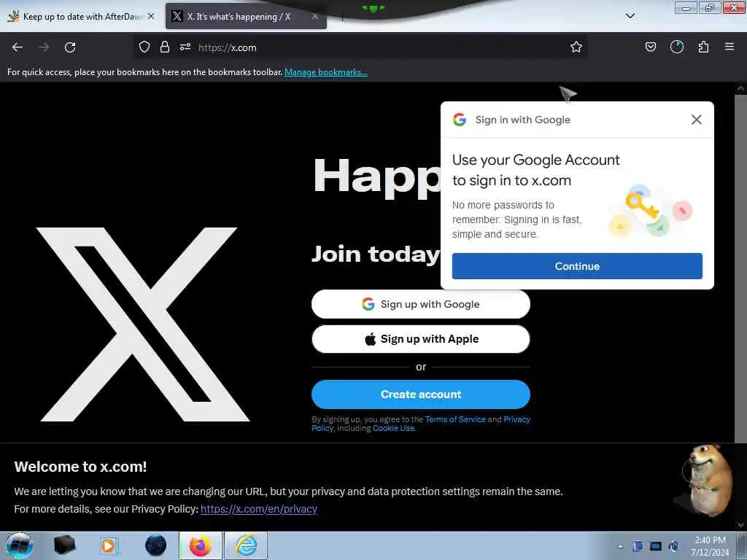This screenshot has width=747, height=560.
Task: Open the dark globe taskbar icon
Action: point(156,545)
